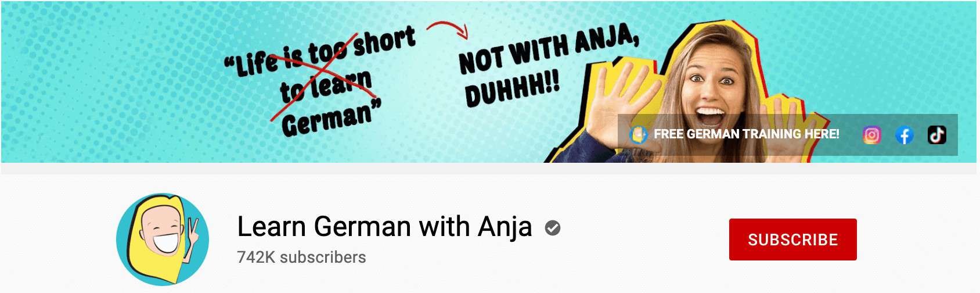Open the FREE GERMAN TRAINING HERE! link
Screen dimensions: 980x293
click(746, 134)
